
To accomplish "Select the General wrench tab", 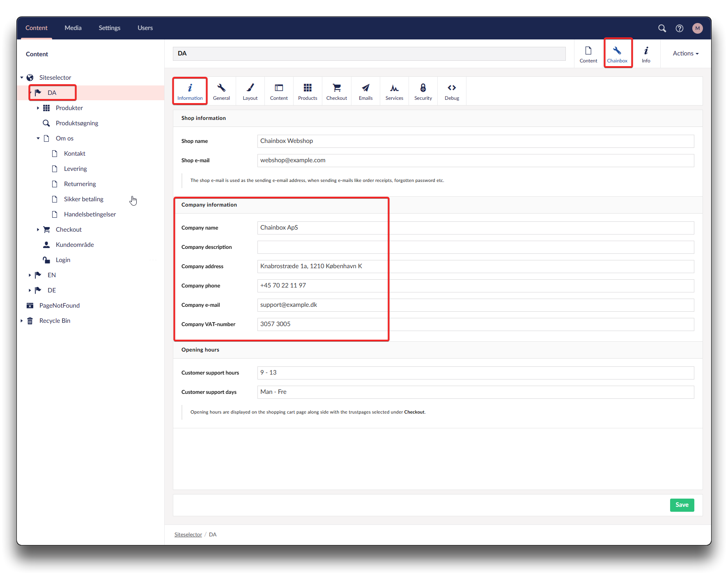I will (221, 91).
